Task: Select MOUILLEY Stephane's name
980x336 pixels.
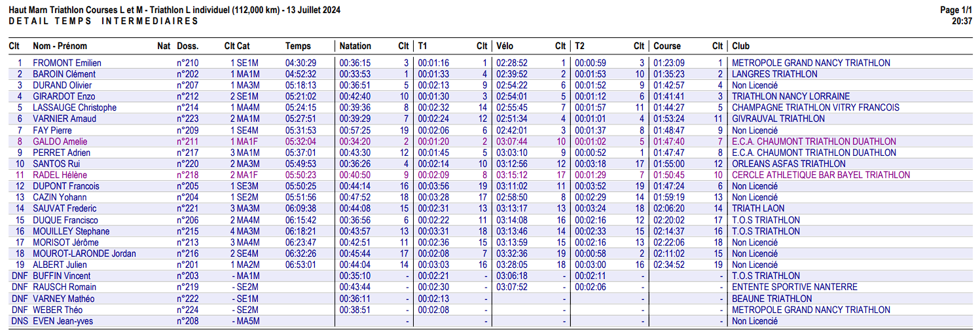Action: [71, 231]
